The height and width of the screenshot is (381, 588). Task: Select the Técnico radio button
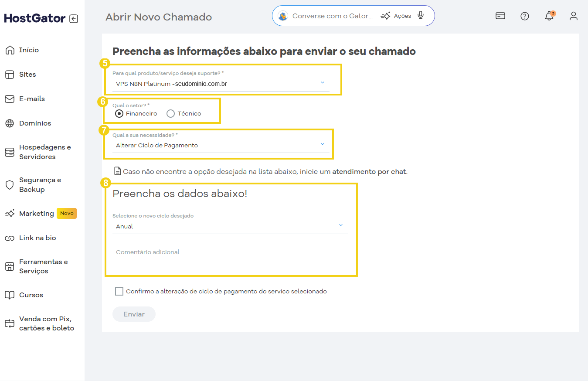coord(170,113)
